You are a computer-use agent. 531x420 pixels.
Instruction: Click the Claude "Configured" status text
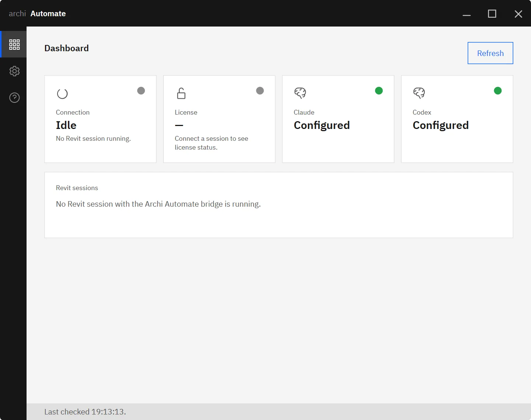tap(322, 126)
